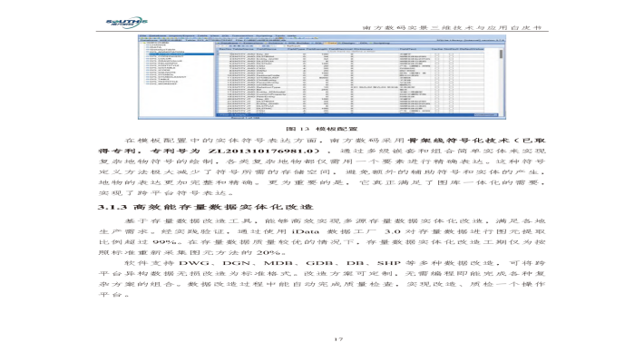Open the Database menu in the embedded window
644x362 pixels.
pyautogui.click(x=157, y=35)
